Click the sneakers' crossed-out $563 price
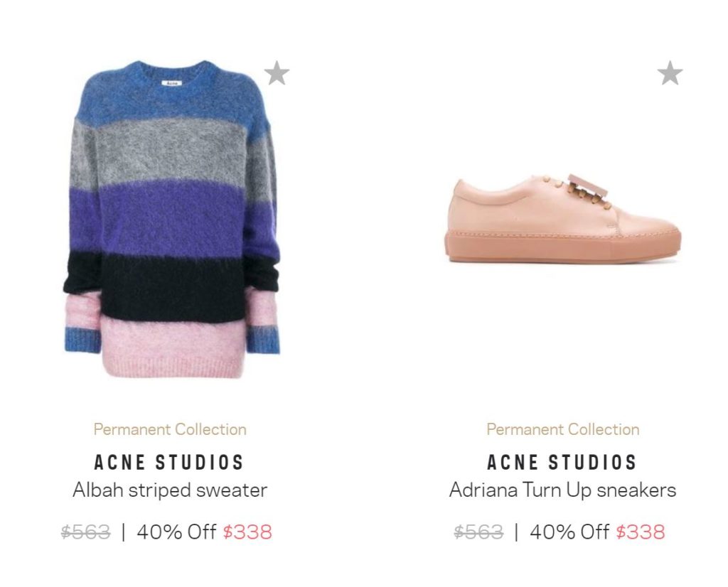The width and height of the screenshot is (728, 587). pos(478,532)
